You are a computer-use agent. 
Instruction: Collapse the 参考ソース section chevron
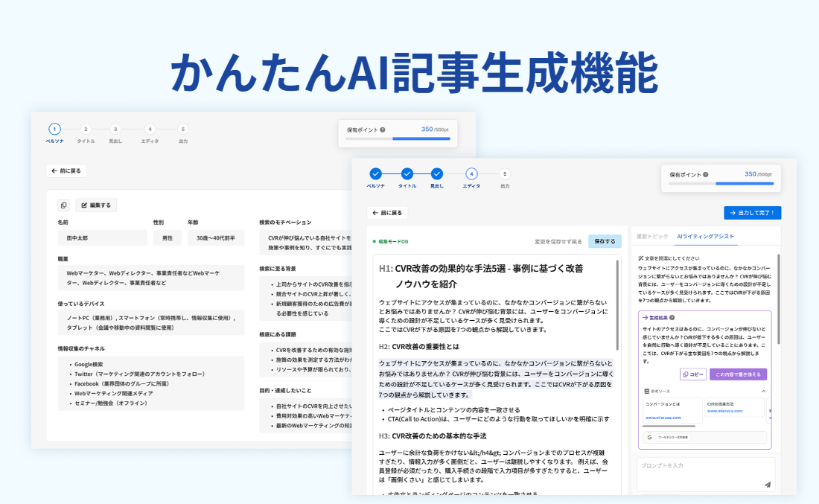[763, 391]
